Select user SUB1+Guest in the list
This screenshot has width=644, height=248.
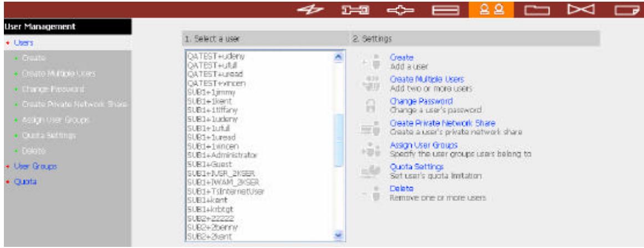tap(208, 164)
